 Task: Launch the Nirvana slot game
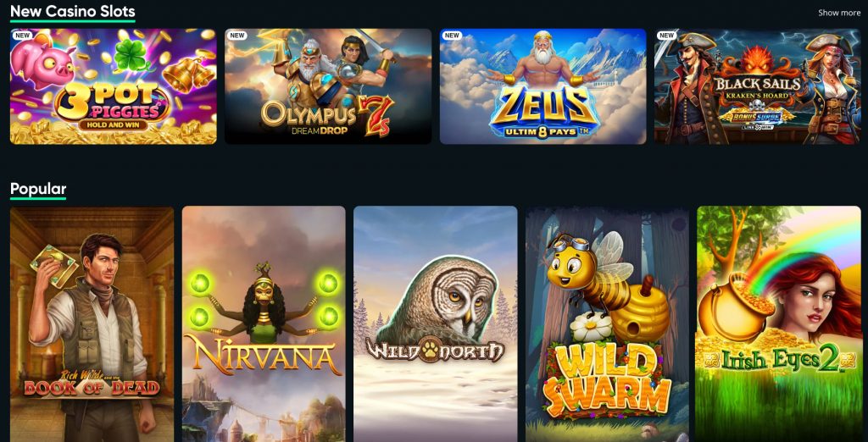[x=264, y=324]
